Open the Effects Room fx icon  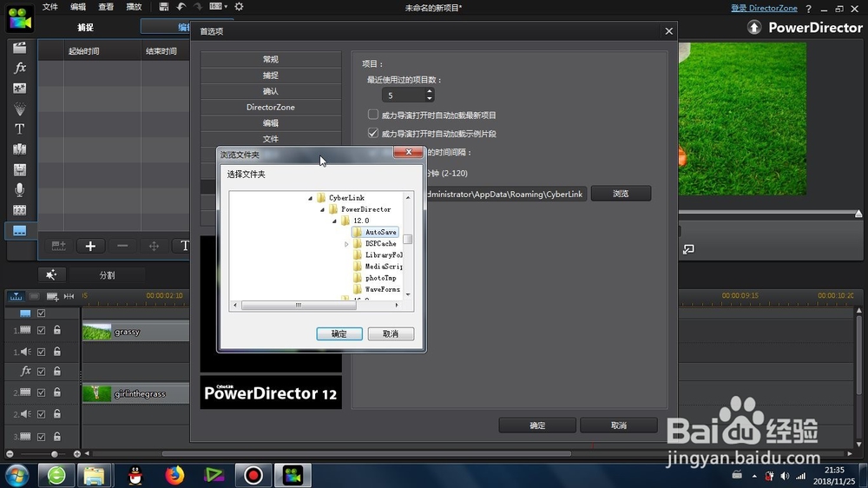(19, 68)
